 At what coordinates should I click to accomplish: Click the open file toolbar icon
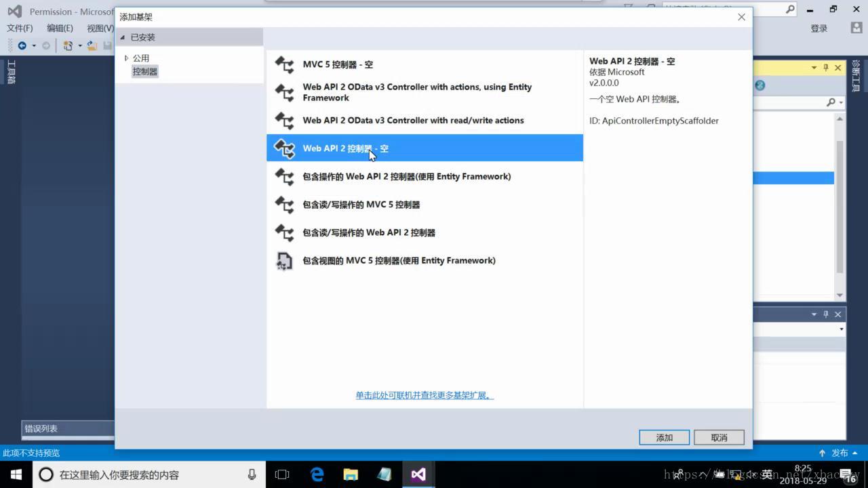[x=92, y=45]
